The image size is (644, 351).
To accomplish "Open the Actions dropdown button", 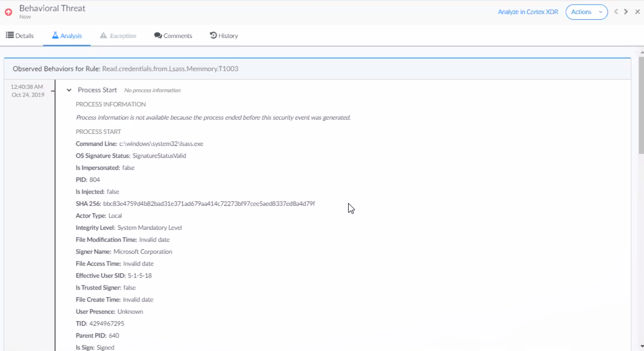I will click(x=586, y=12).
